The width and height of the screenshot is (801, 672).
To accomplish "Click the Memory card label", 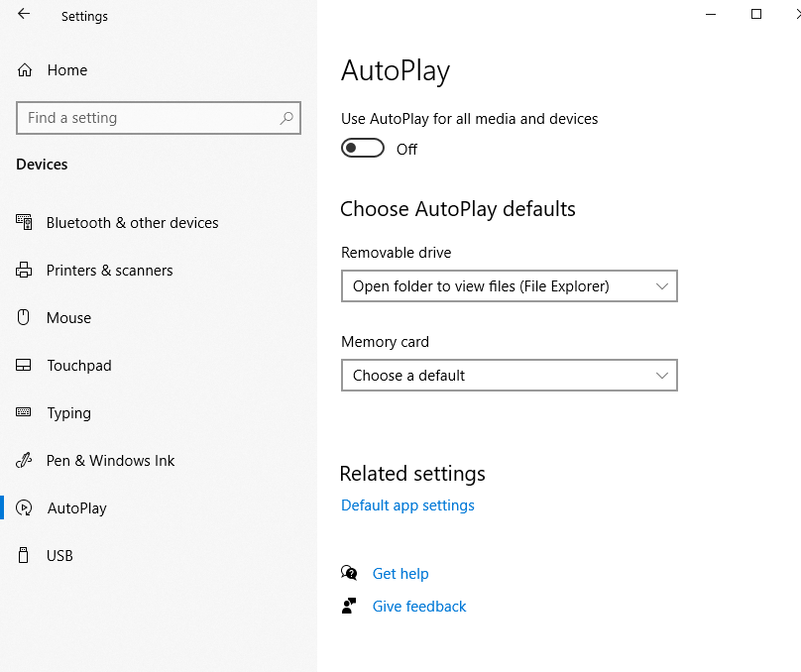I will tap(386, 342).
